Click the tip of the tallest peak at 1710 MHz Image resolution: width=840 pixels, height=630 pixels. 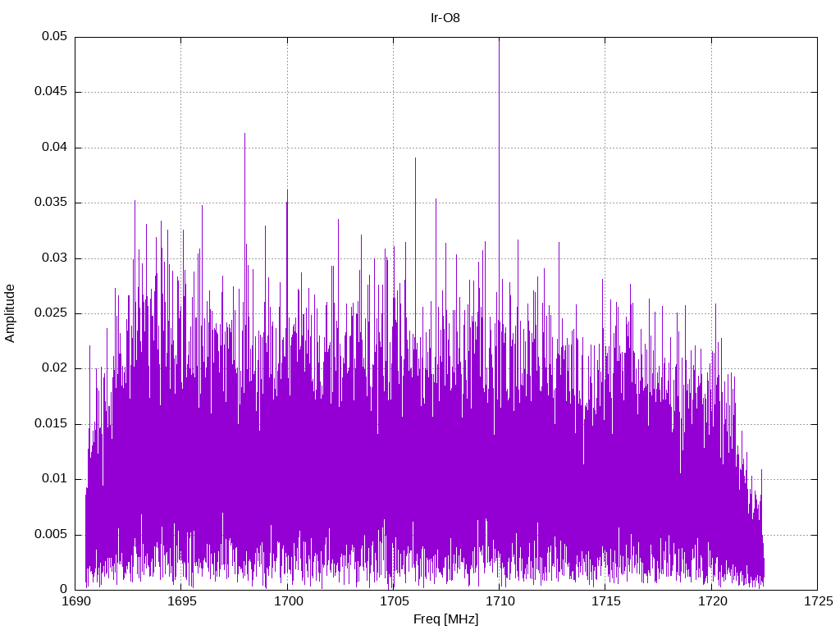[499, 39]
